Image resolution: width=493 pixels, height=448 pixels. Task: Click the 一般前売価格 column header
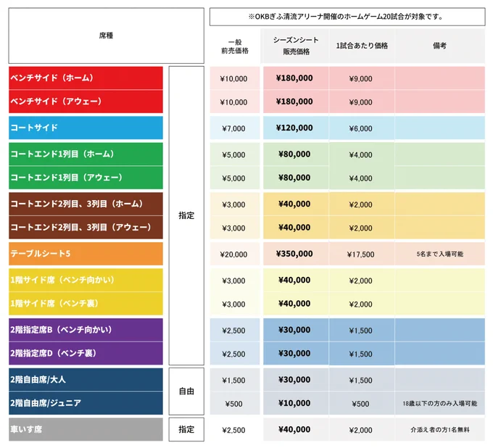[235, 46]
